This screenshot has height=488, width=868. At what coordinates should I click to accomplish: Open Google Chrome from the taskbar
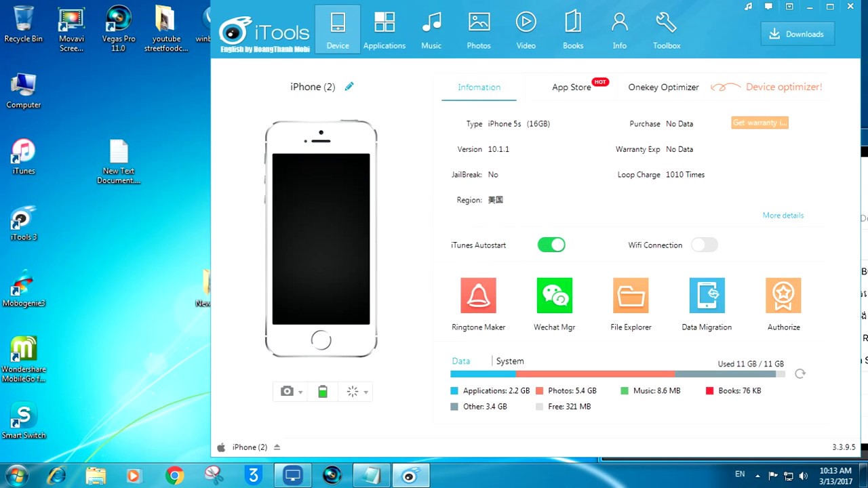coord(174,476)
